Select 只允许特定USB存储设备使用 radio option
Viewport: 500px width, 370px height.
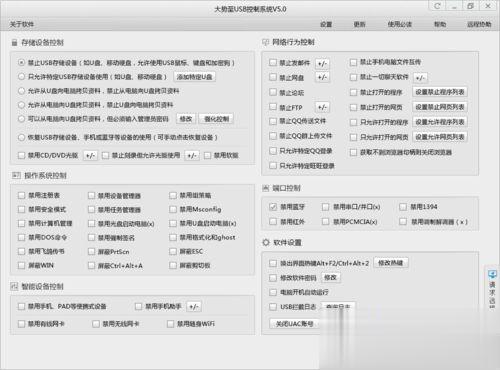(22, 77)
